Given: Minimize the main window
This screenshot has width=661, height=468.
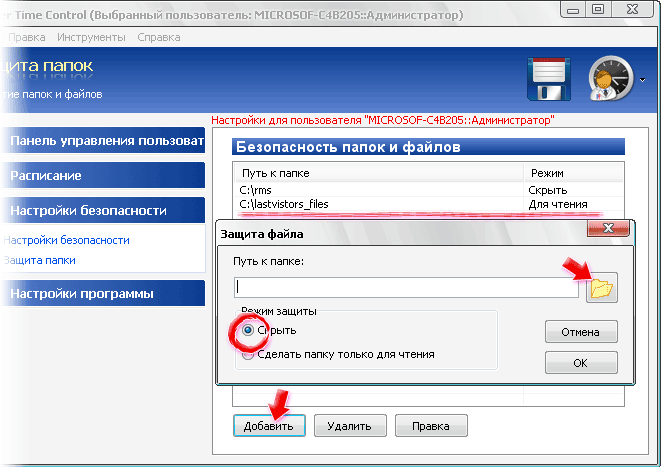Looking at the screenshot, I should (573, 9).
